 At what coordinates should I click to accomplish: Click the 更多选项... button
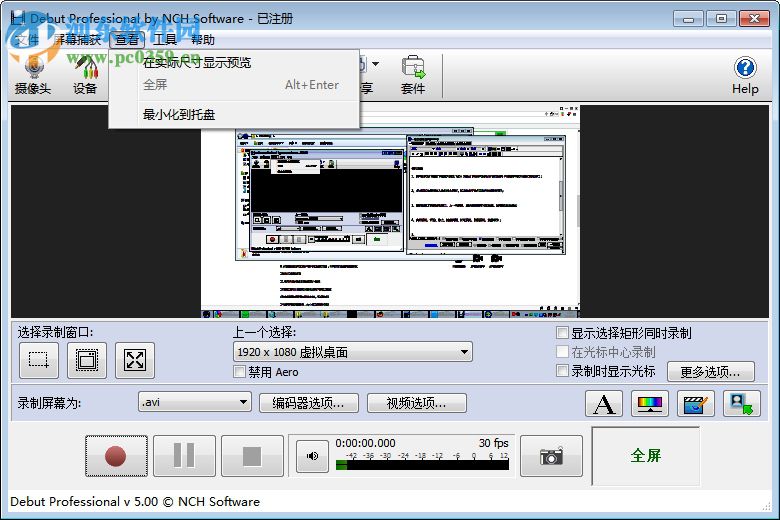(x=711, y=372)
